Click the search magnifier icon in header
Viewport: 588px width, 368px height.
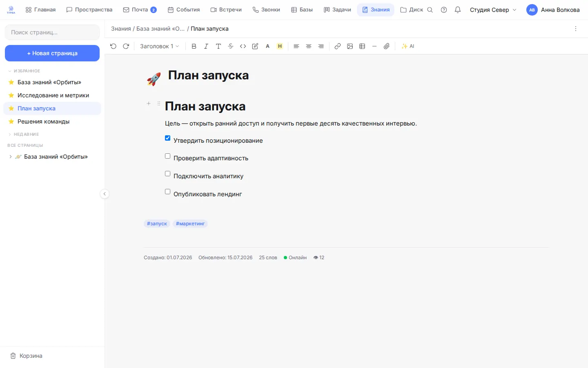[430, 10]
